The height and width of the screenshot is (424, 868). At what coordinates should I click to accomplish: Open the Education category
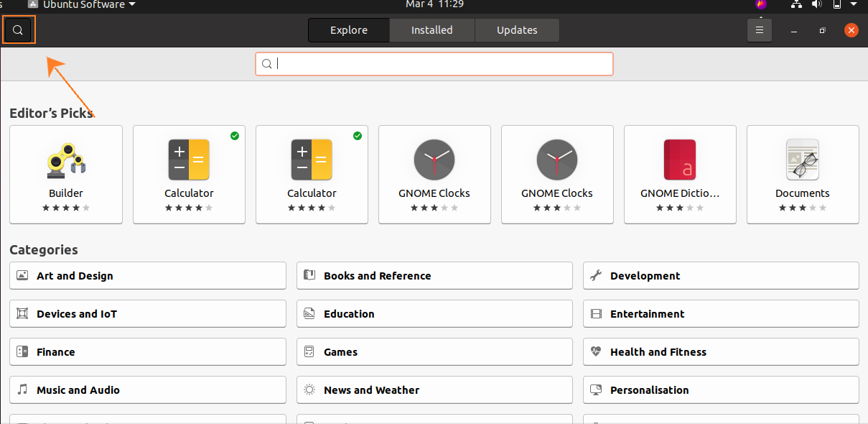434,313
